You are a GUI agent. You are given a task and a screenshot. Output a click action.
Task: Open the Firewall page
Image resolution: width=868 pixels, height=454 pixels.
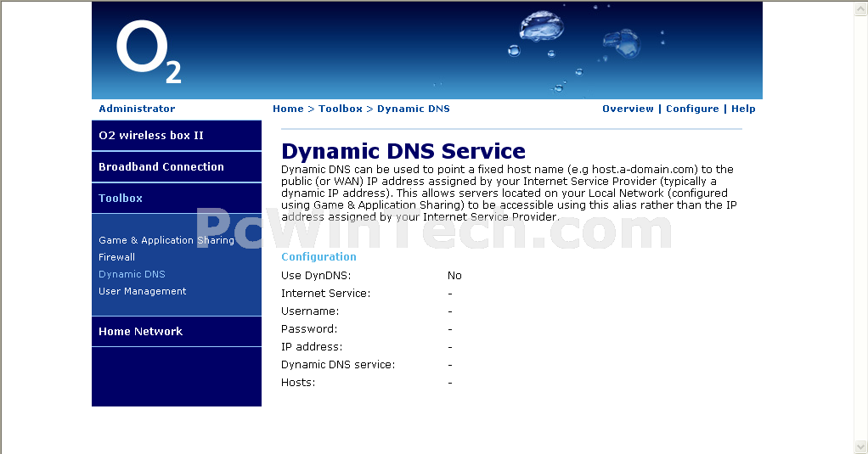[116, 257]
